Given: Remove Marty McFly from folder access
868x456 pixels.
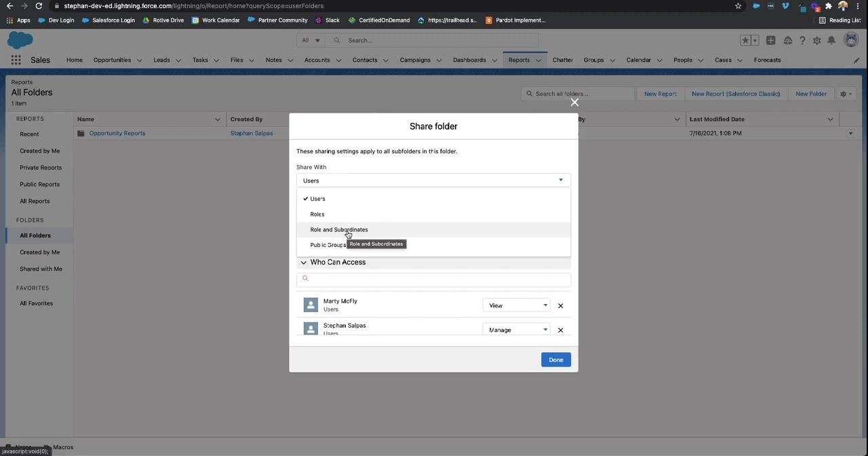Looking at the screenshot, I should 560,306.
